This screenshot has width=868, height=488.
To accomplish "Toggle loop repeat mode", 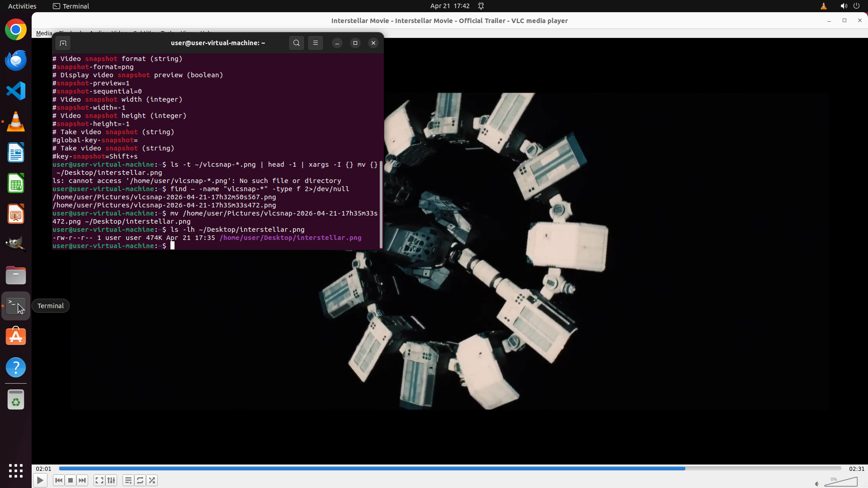I will (x=140, y=480).
